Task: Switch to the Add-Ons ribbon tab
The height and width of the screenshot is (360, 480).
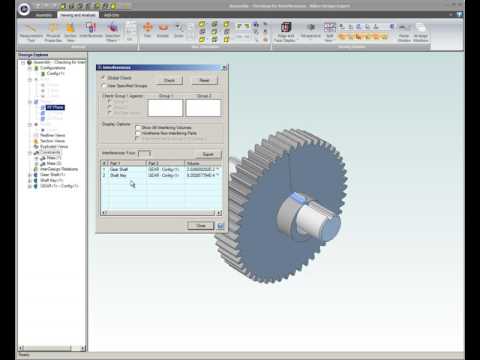Action: (x=111, y=15)
